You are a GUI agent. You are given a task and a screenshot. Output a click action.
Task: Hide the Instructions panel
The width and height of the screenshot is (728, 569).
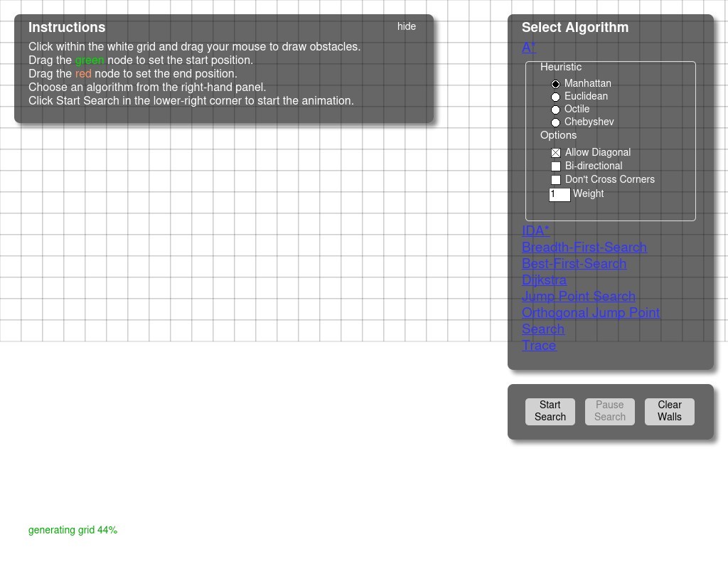tap(407, 26)
